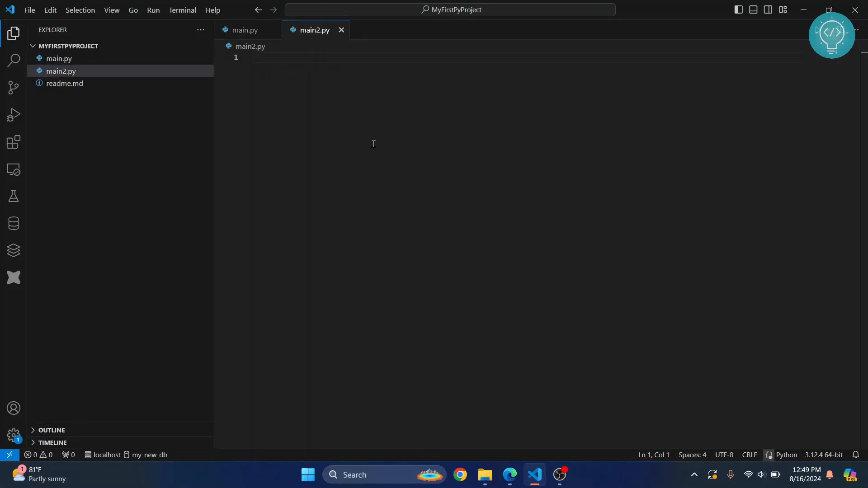
Task: Click the main.py file in explorer
Action: [x=59, y=58]
